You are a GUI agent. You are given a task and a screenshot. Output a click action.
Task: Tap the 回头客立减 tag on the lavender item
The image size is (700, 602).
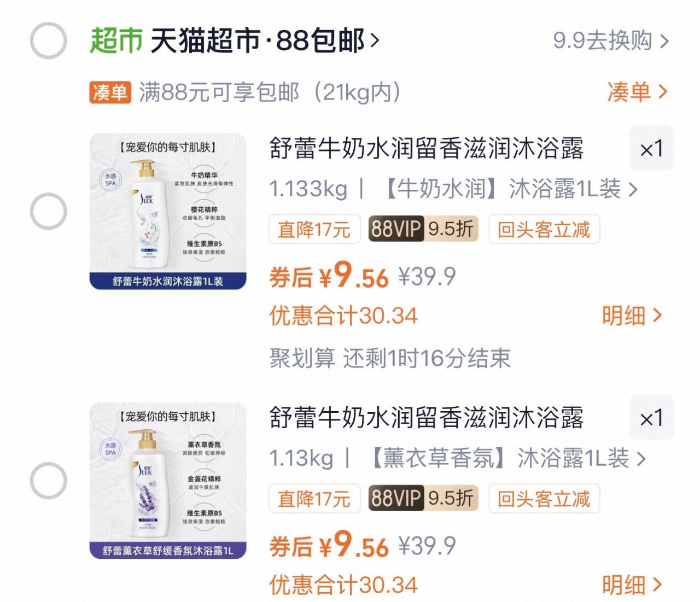coord(544,499)
